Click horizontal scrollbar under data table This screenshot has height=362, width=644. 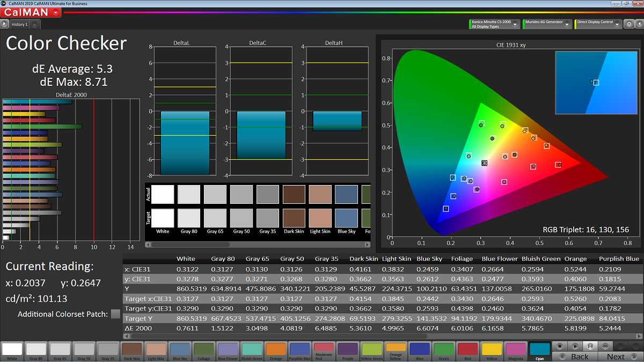[384, 336]
